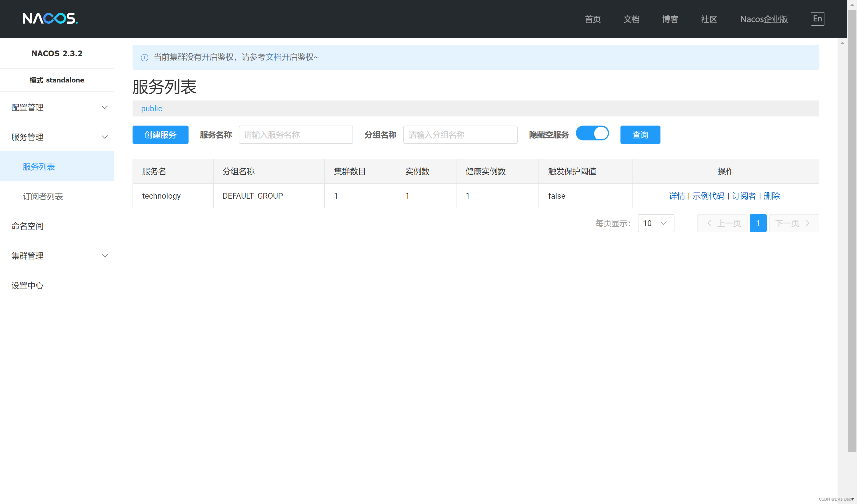This screenshot has height=504, width=857.
Task: Click the 文档 link in the auth notice
Action: click(273, 57)
